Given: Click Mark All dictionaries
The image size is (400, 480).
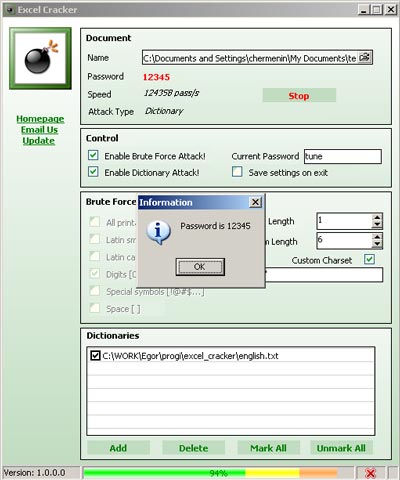Looking at the screenshot, I should [x=268, y=448].
